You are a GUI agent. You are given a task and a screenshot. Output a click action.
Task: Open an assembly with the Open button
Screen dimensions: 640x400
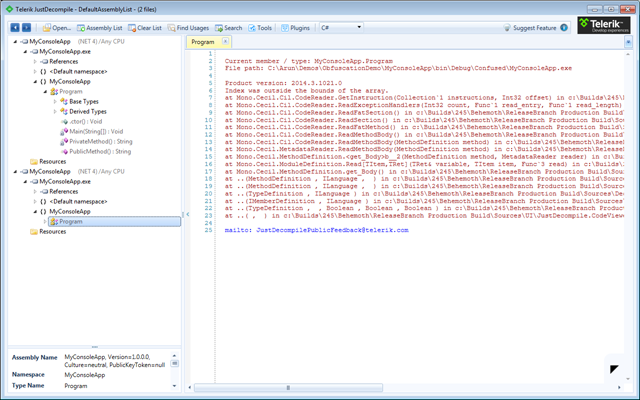[x=55, y=28]
